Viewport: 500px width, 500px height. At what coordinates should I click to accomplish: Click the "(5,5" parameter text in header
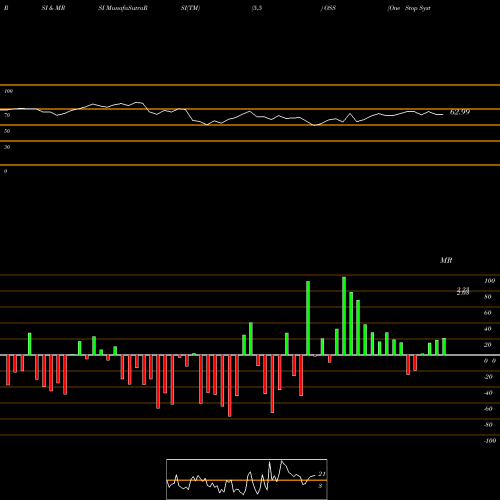pyautogui.click(x=257, y=8)
